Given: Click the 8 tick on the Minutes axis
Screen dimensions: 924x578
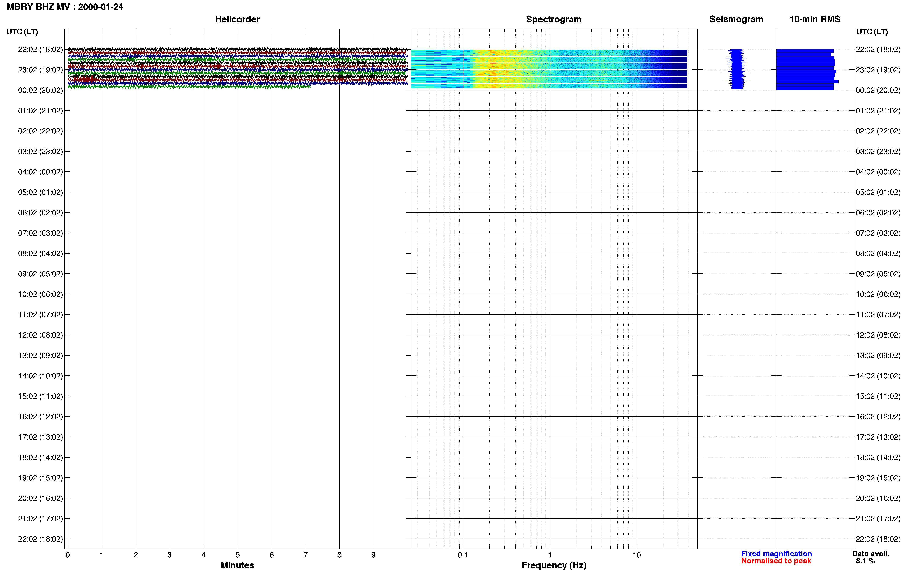Looking at the screenshot, I should [x=339, y=555].
